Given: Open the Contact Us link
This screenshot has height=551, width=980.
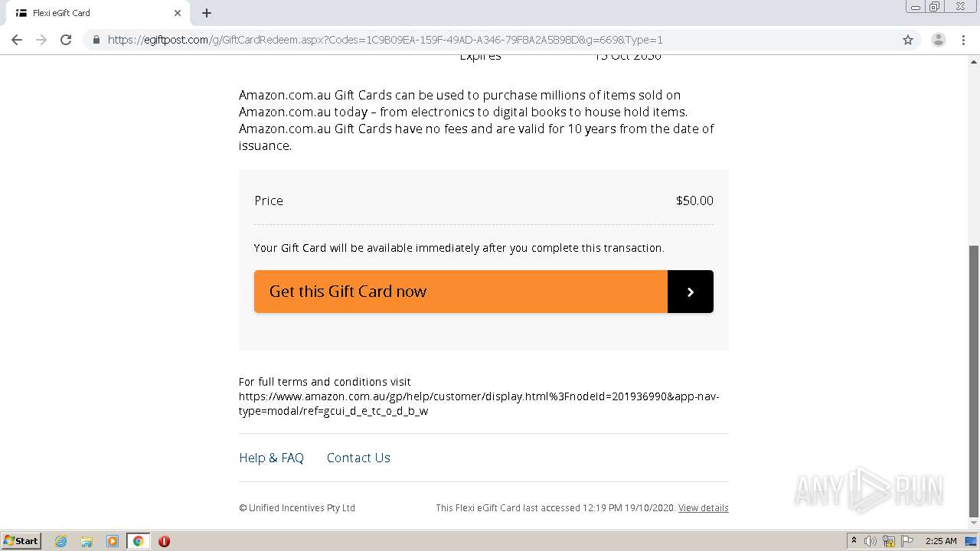Looking at the screenshot, I should coord(358,458).
